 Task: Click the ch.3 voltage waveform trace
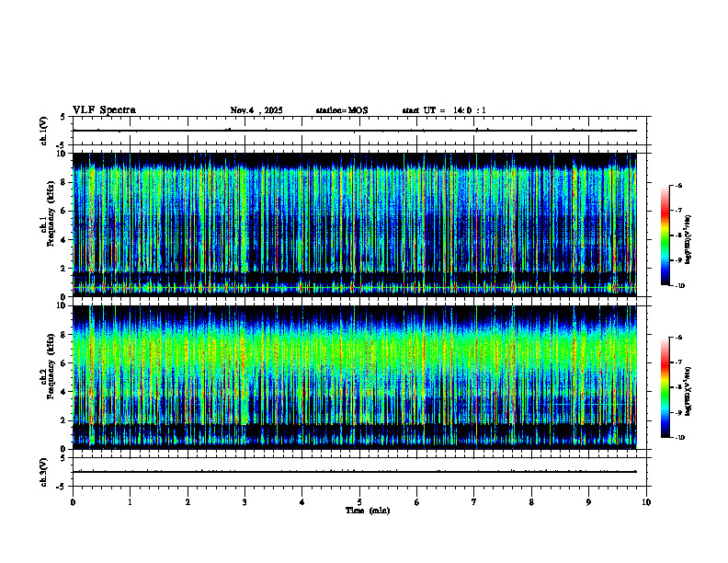point(355,472)
